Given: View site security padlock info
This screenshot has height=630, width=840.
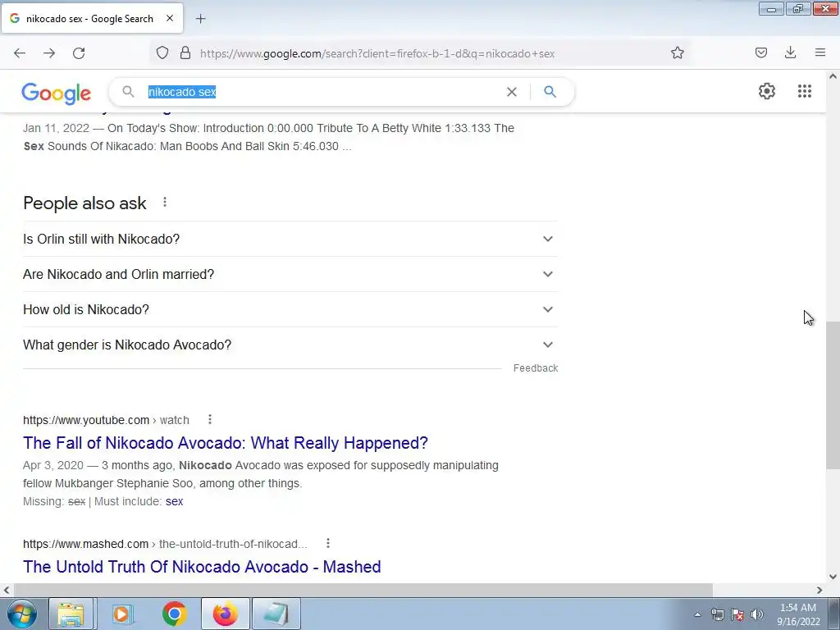Looking at the screenshot, I should point(185,52).
